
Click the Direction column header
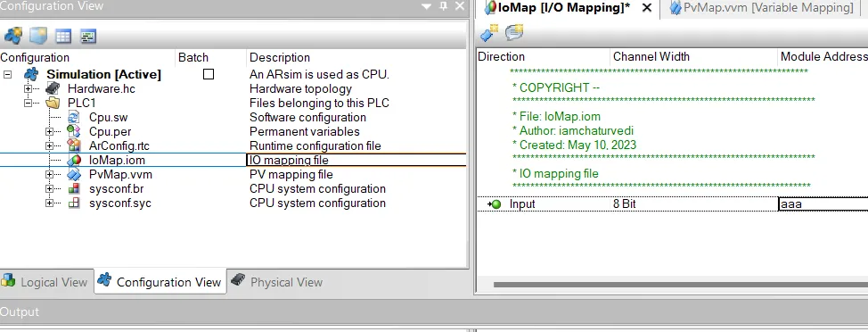click(543, 56)
